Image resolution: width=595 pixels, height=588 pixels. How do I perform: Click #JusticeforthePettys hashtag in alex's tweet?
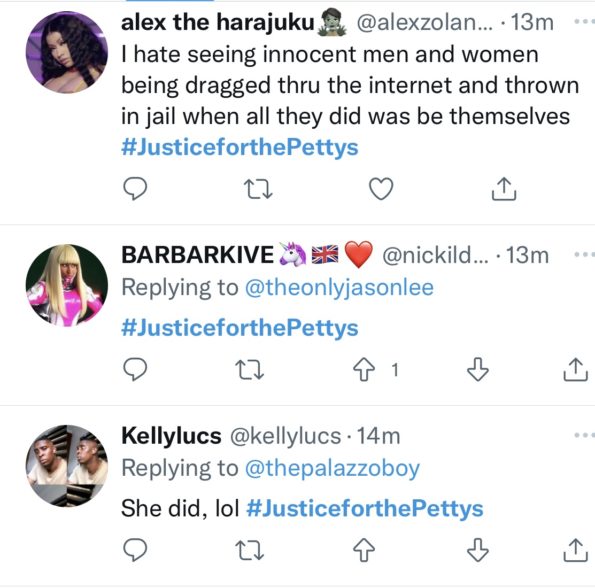(x=240, y=147)
